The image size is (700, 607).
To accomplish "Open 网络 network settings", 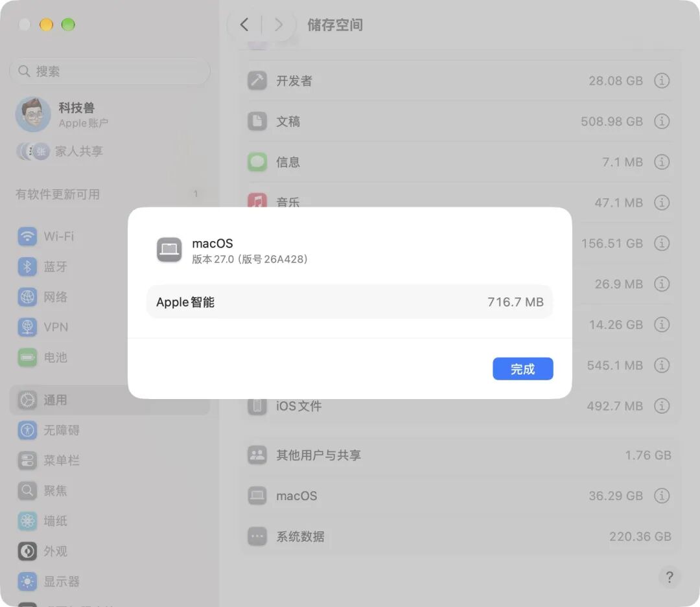I will 43,297.
